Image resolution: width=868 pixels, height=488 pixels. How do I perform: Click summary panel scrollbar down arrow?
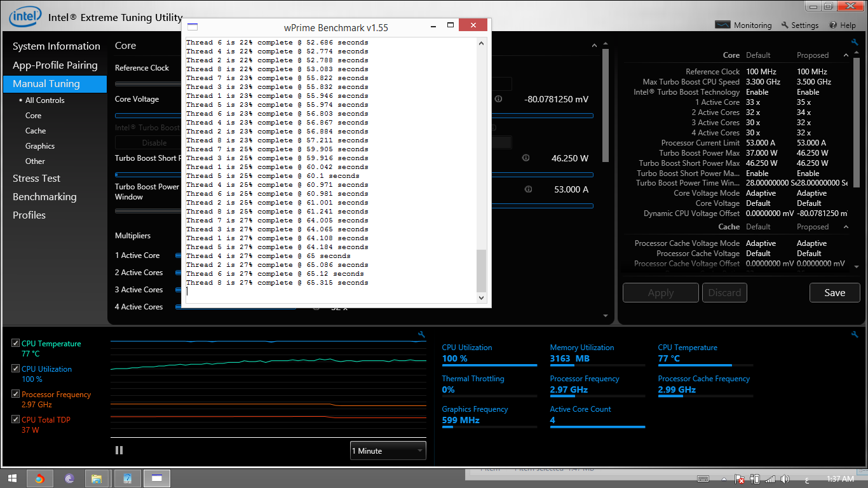tap(857, 267)
